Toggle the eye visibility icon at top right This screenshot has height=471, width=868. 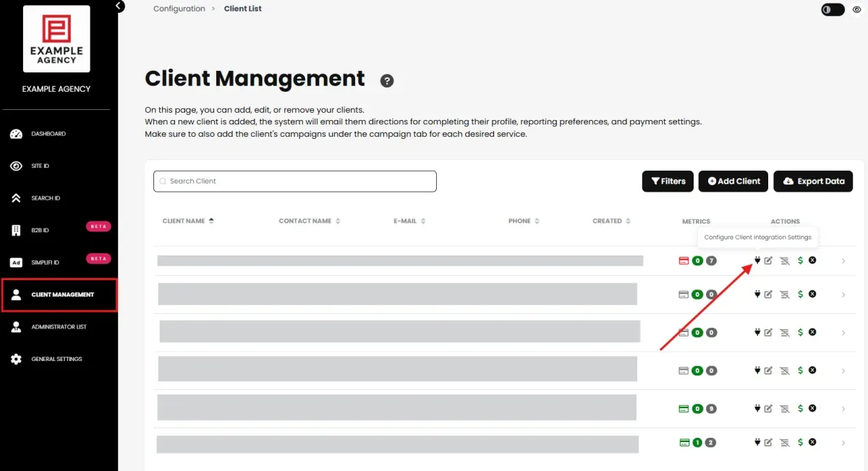click(857, 9)
